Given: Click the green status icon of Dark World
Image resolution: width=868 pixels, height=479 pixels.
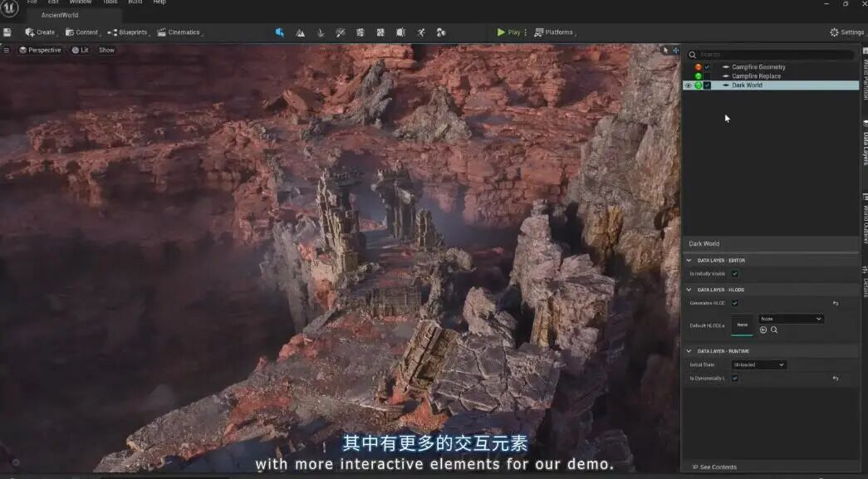Looking at the screenshot, I should [x=698, y=86].
